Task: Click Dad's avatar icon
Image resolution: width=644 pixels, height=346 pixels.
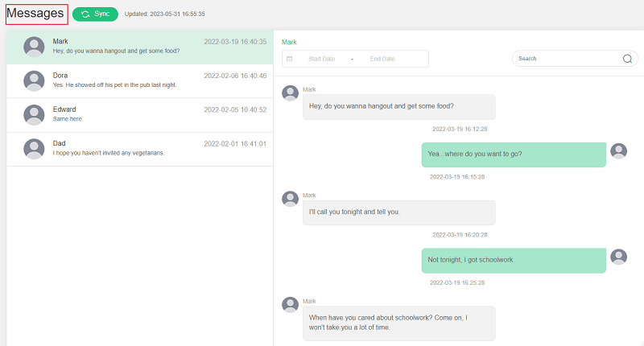Action: pos(34,149)
